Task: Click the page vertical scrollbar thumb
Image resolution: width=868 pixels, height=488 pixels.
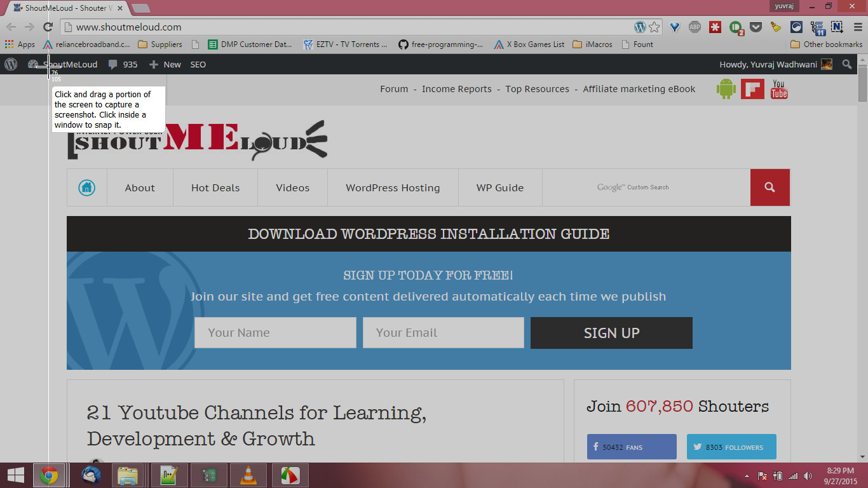Action: 862,84
